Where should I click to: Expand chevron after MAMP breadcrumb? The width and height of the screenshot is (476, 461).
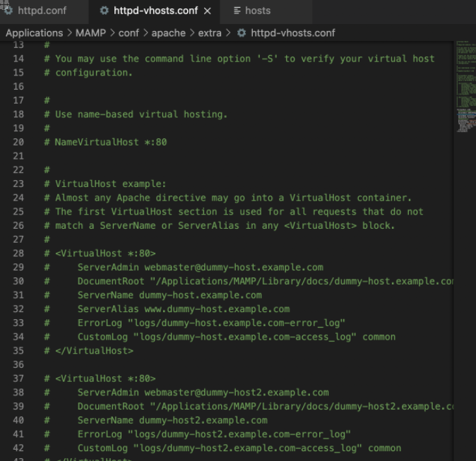click(112, 32)
